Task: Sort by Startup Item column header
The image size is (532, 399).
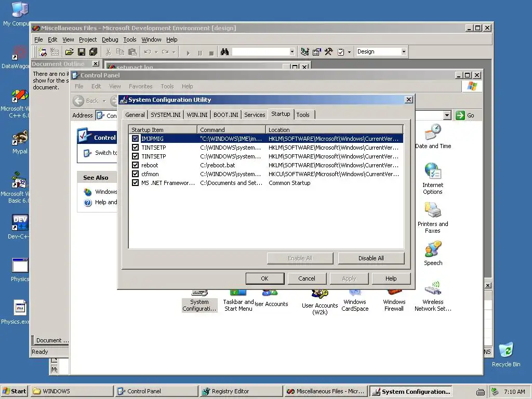Action: click(163, 129)
